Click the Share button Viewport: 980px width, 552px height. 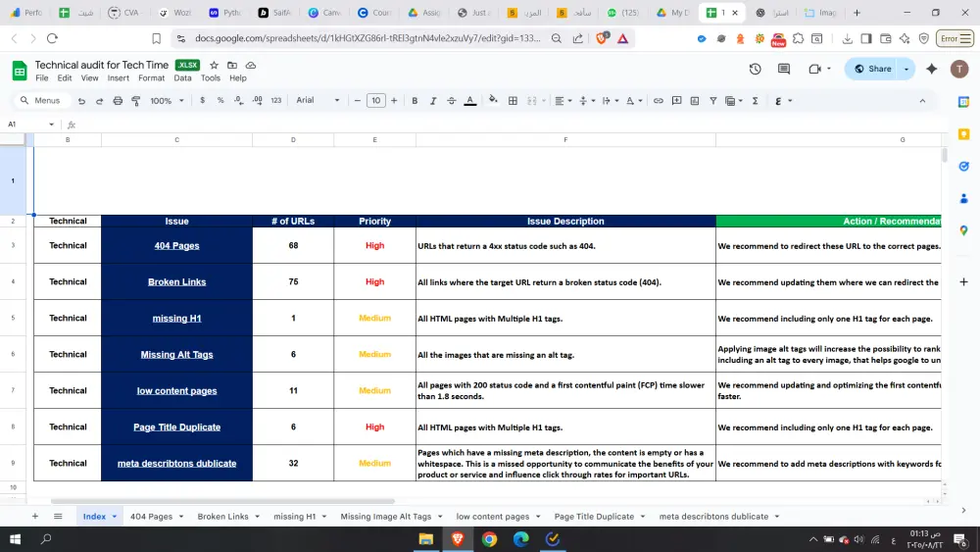coord(872,69)
